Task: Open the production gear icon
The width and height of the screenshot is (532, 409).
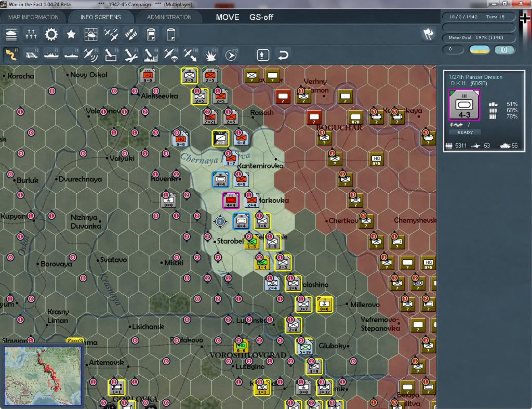Action: 51,34
